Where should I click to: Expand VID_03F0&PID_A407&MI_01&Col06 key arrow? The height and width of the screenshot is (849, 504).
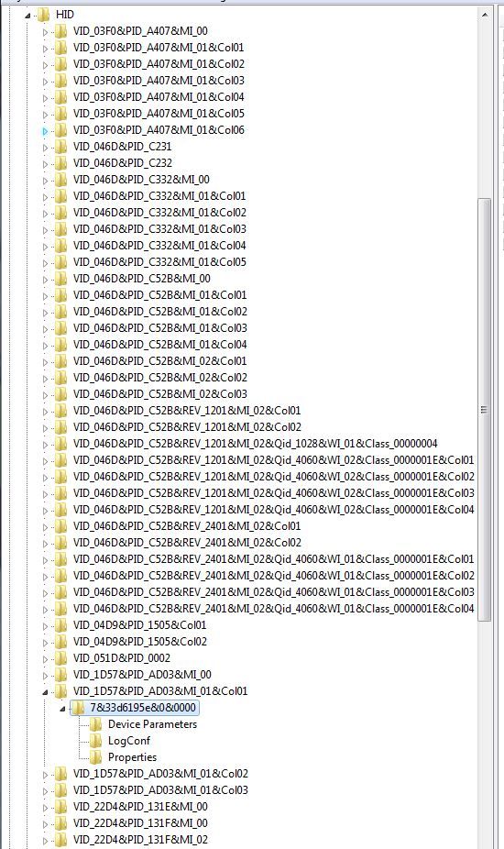45,131
